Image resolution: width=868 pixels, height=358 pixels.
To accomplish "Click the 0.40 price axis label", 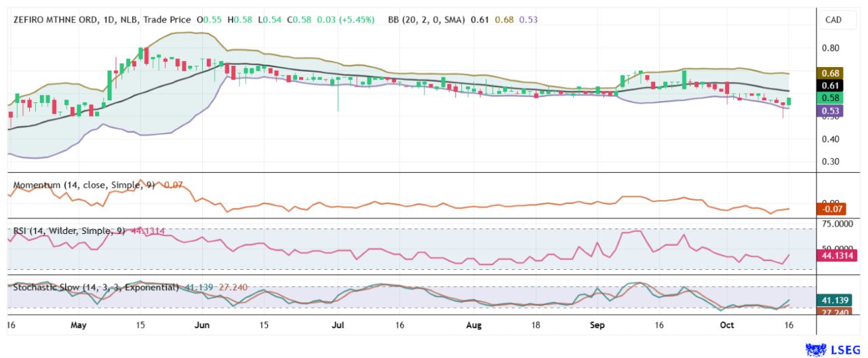I will 831,139.
